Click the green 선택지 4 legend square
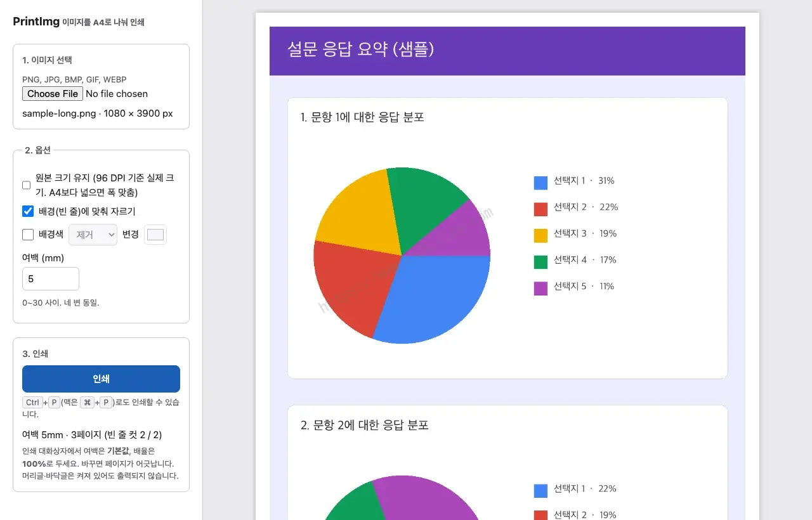The height and width of the screenshot is (520, 812). pos(540,262)
